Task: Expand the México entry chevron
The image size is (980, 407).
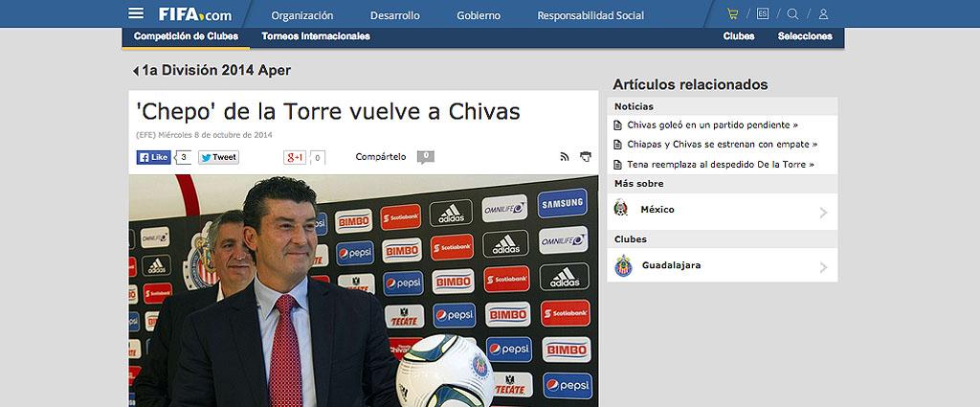Action: click(x=823, y=213)
